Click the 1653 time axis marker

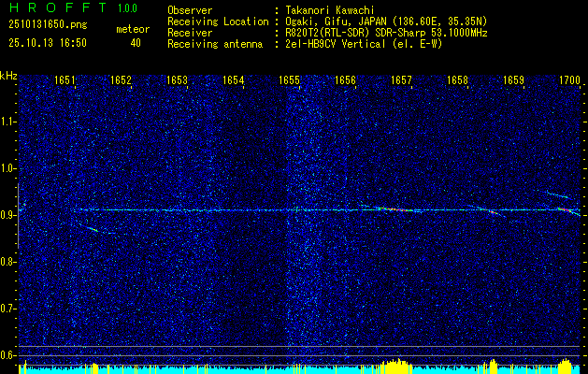pos(177,79)
